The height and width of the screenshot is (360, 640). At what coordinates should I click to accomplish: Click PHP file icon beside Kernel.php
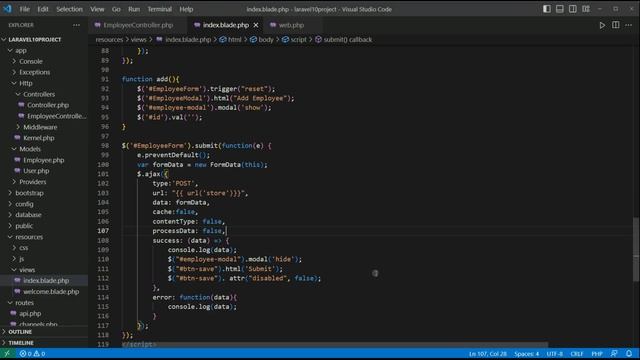click(17, 138)
